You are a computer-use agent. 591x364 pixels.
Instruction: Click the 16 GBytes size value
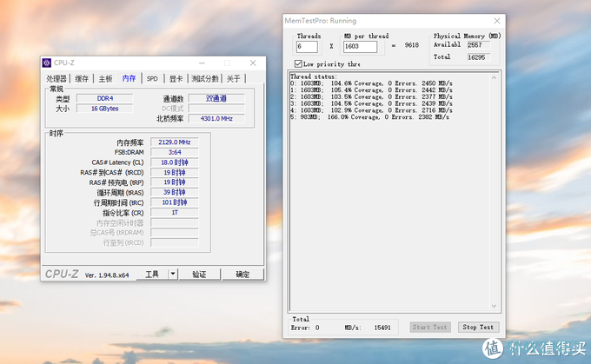[105, 109]
